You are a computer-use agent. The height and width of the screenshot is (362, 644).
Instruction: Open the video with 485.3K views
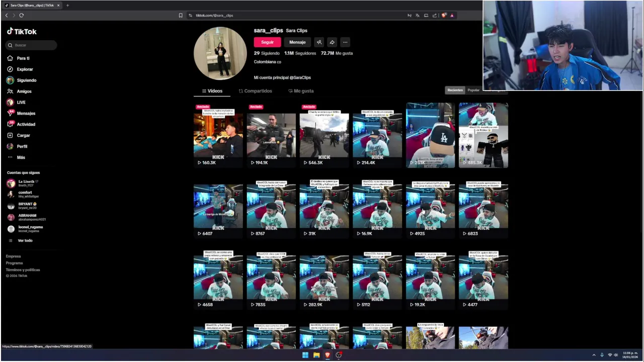pos(484,135)
